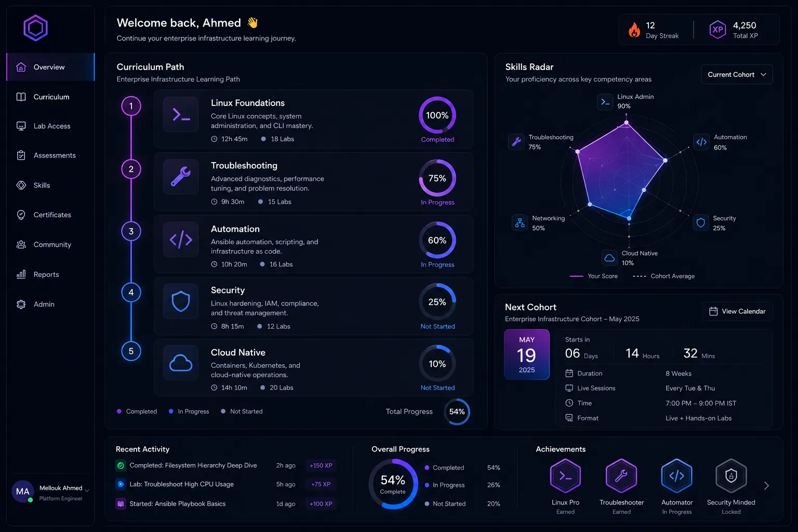798x532 pixels.
Task: Toggle the Your Score radar legend
Action: pyautogui.click(x=594, y=276)
